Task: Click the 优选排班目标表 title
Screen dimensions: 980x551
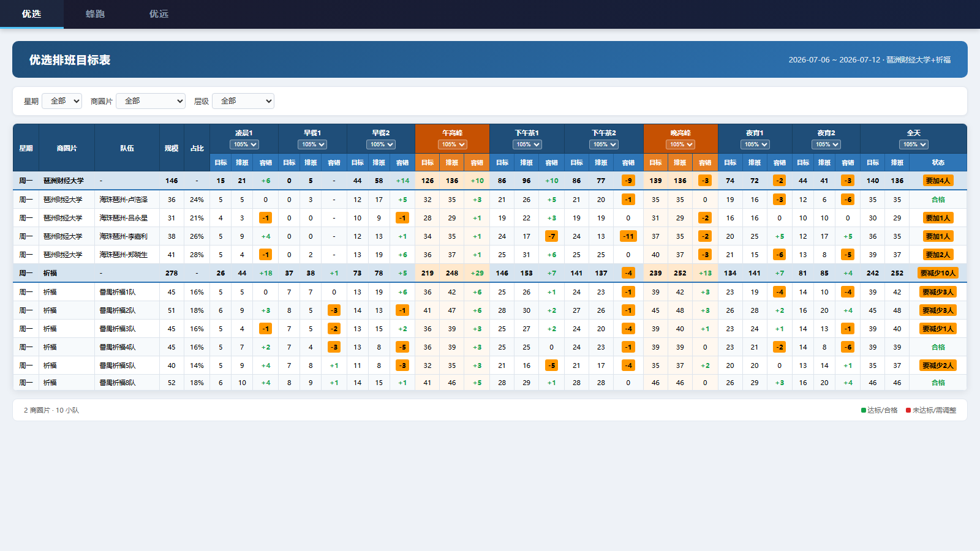Action: click(x=70, y=60)
